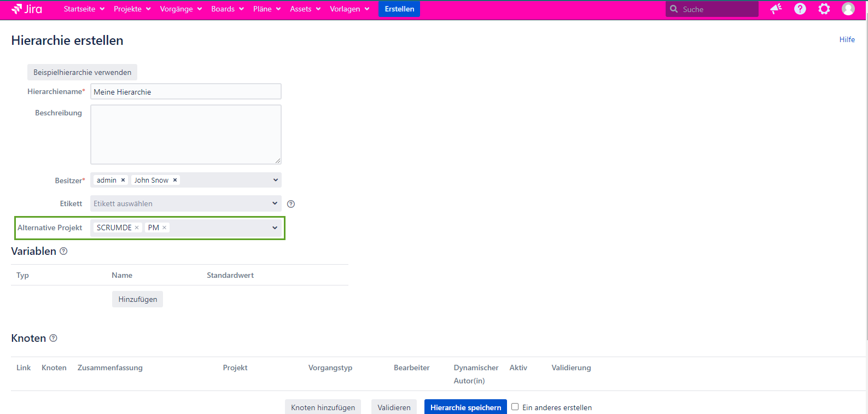Expand the Besitzer dropdown
868x414 pixels.
[x=275, y=180]
